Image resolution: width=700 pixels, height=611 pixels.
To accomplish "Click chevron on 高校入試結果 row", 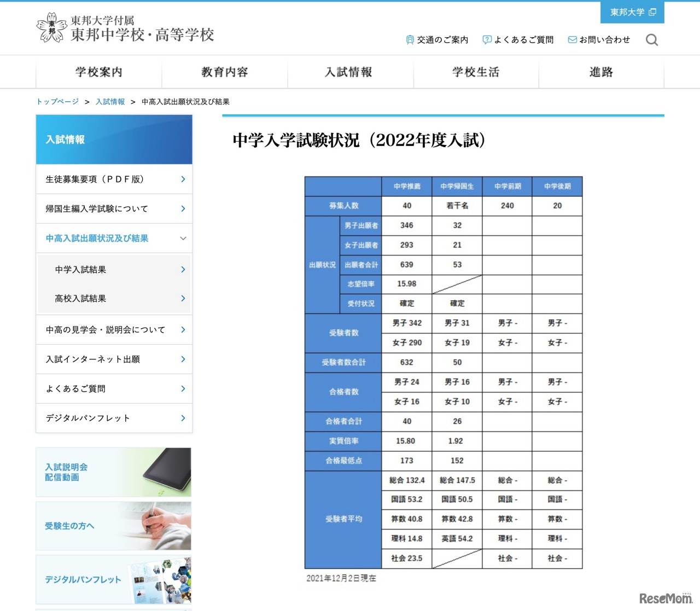I will [183, 299].
